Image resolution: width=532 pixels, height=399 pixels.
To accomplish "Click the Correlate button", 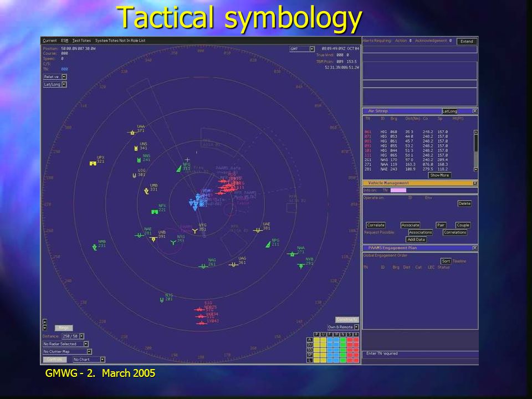I will coord(376,225).
